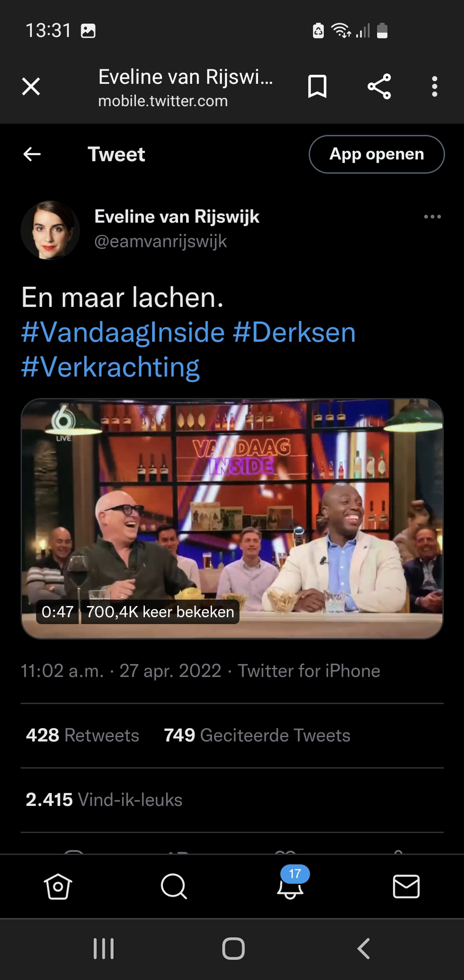This screenshot has width=464, height=980.
Task: Tap the App openen button
Action: [376, 154]
